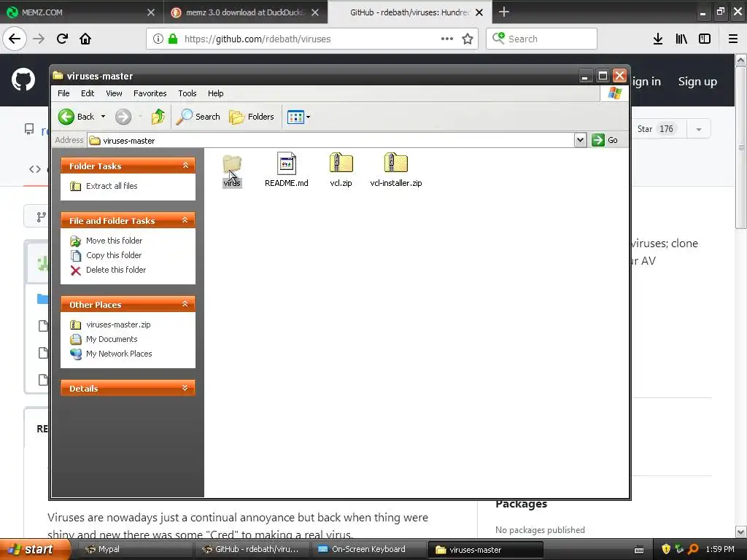Switch to On-Screen Keyboard taskbar item
The width and height of the screenshot is (747, 560).
pyautogui.click(x=368, y=549)
